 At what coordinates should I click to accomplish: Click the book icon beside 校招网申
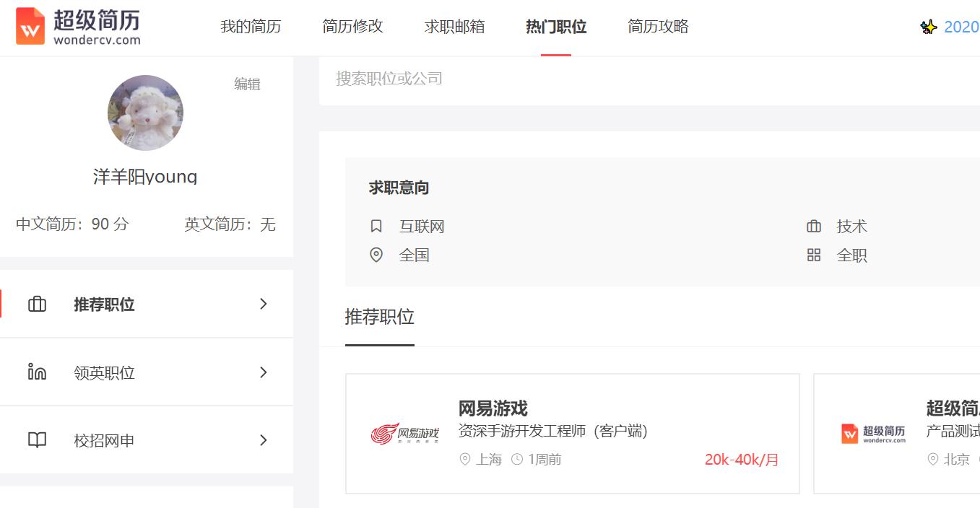[37, 440]
